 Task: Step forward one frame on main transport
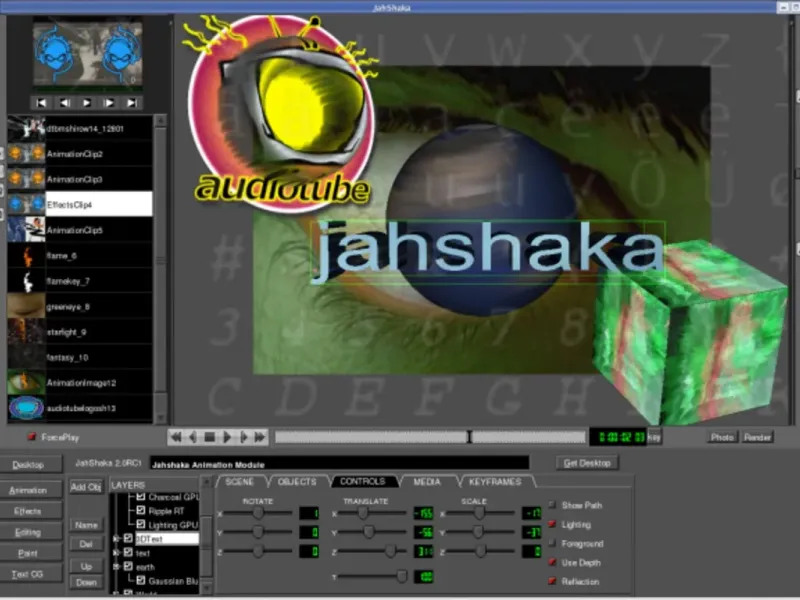244,437
